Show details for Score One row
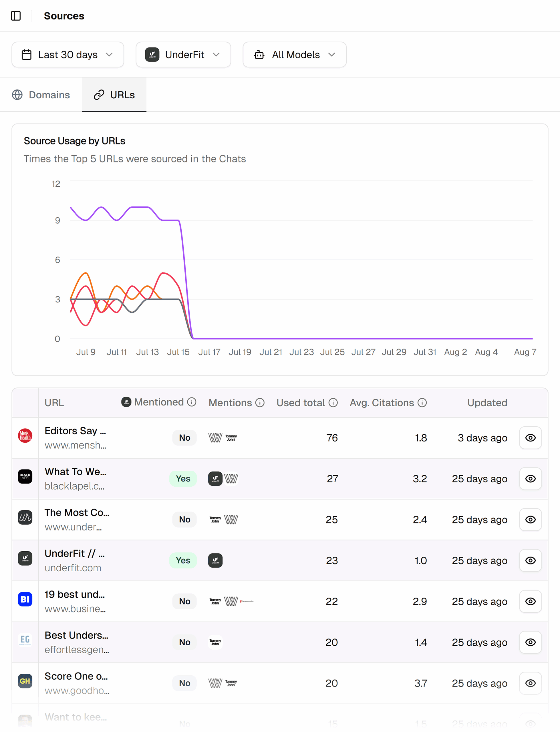Viewport: 560px width, 732px height. (530, 683)
